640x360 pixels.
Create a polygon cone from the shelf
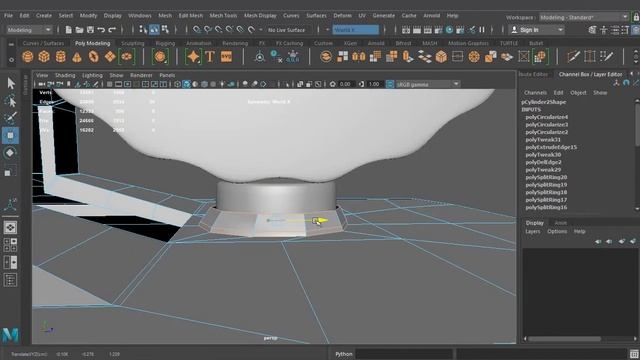coord(77,56)
